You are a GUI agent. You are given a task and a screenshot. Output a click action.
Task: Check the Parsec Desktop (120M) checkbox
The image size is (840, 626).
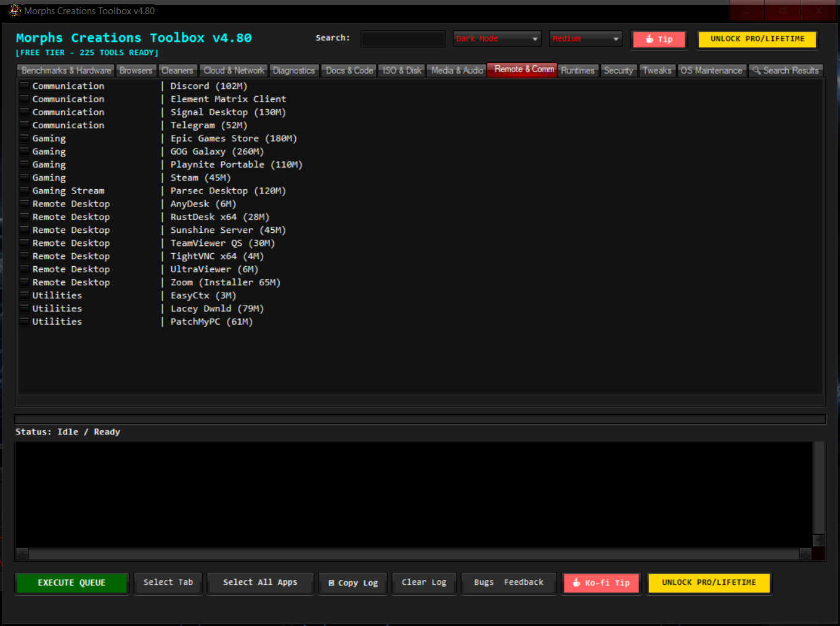[25, 190]
